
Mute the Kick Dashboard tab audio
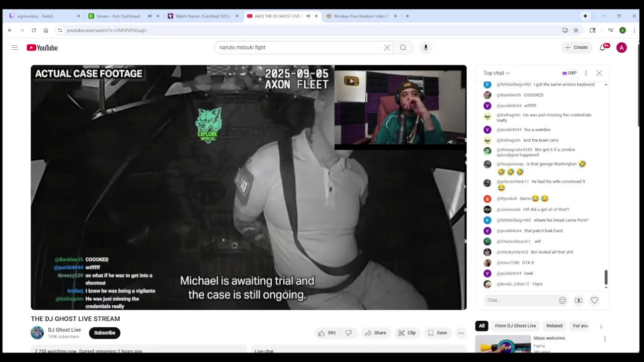click(x=150, y=16)
